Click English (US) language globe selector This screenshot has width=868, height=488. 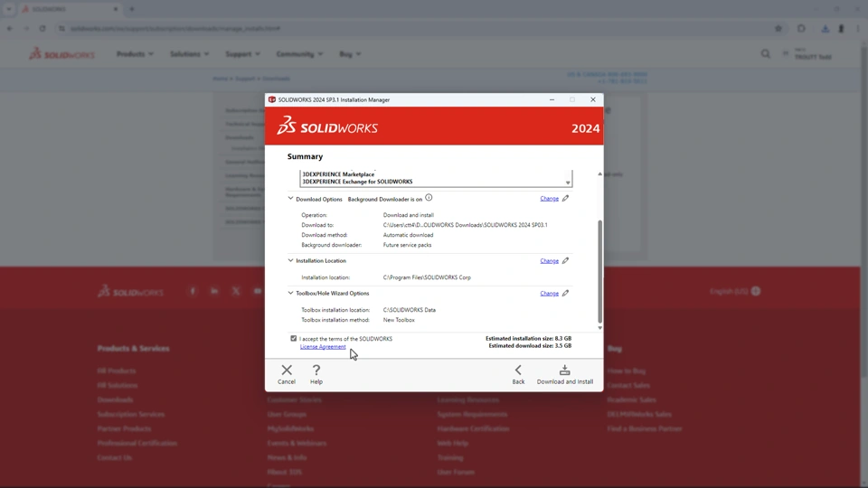tap(735, 291)
